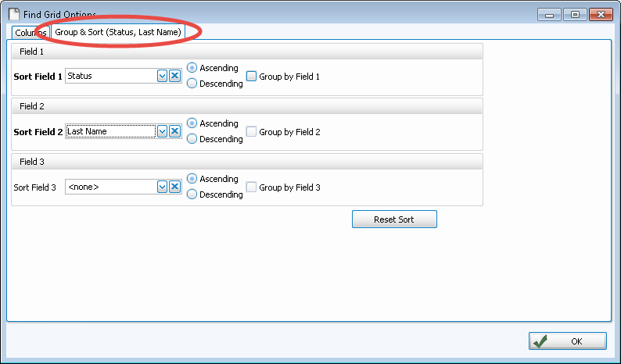This screenshot has width=621, height=364.
Task: Select Descending for Sort Field 1
Action: point(192,84)
